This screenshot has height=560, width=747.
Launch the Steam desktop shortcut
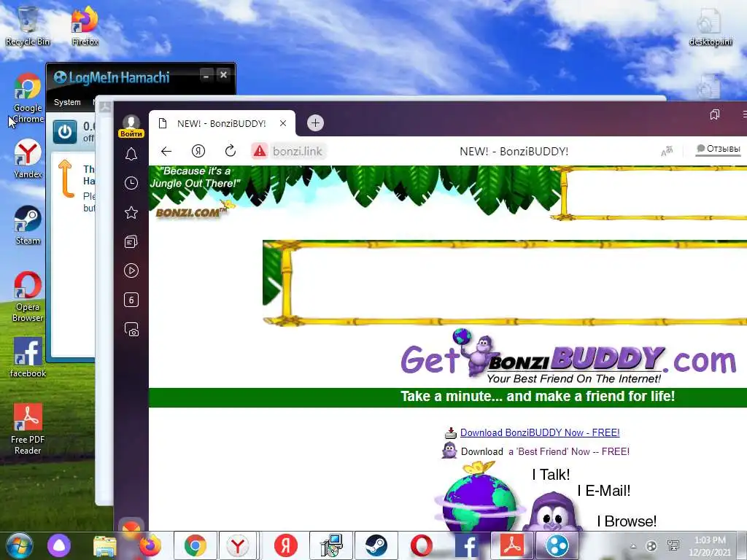28,225
